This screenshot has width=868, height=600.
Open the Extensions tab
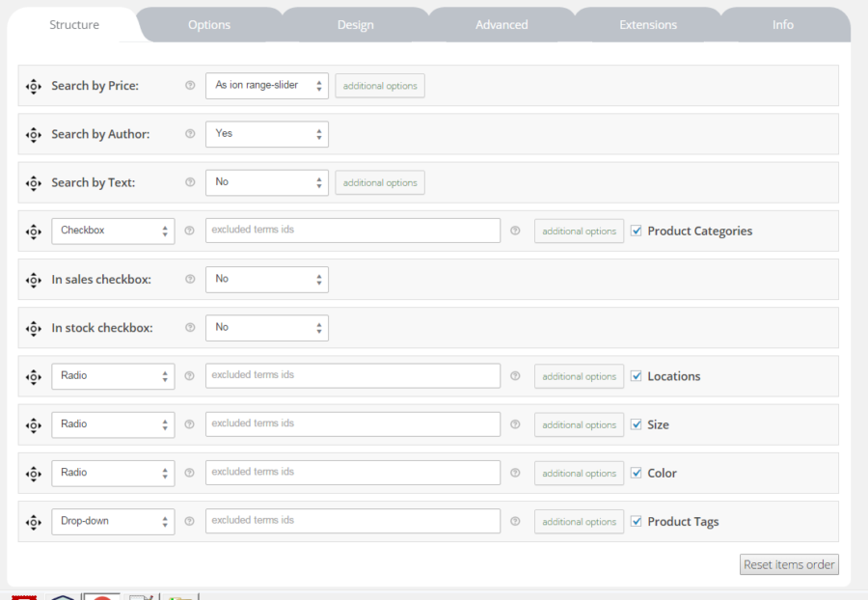click(647, 24)
